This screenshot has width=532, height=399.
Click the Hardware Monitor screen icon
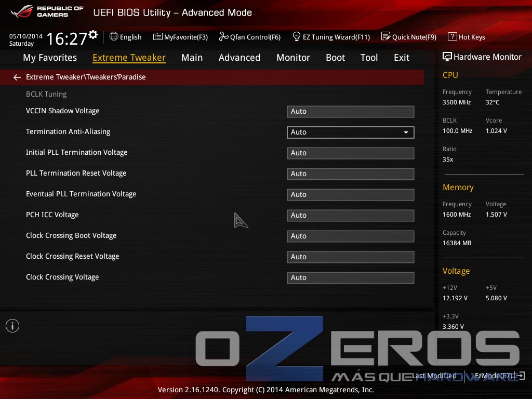click(447, 57)
